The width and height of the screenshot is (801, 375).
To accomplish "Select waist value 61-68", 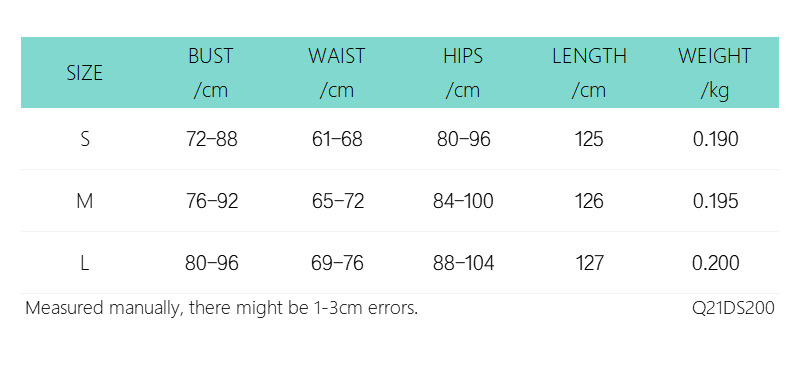I will [337, 139].
